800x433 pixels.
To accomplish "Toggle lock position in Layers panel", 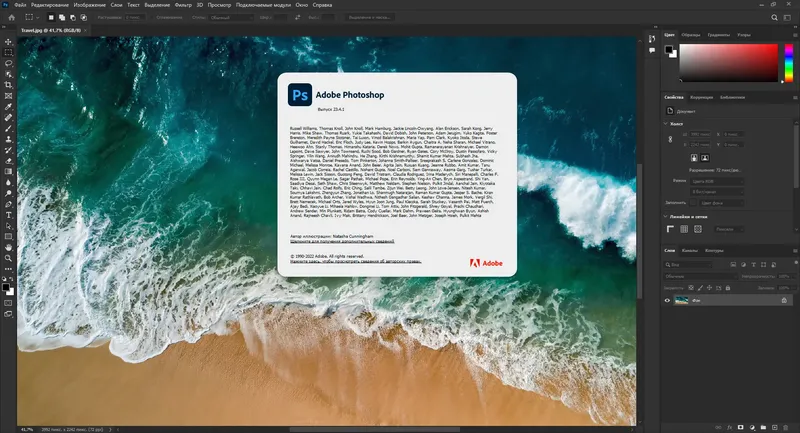I will [709, 288].
